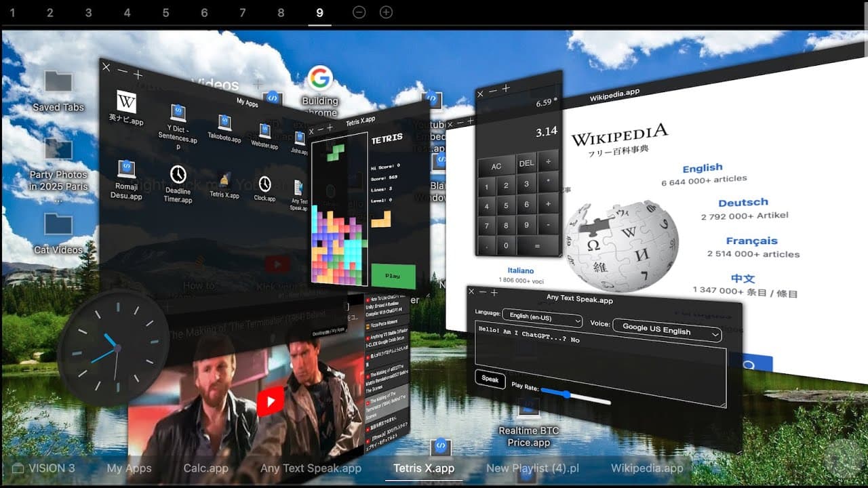Switch to My Apps in bottom bar
The width and height of the screenshot is (868, 488).
coord(129,468)
